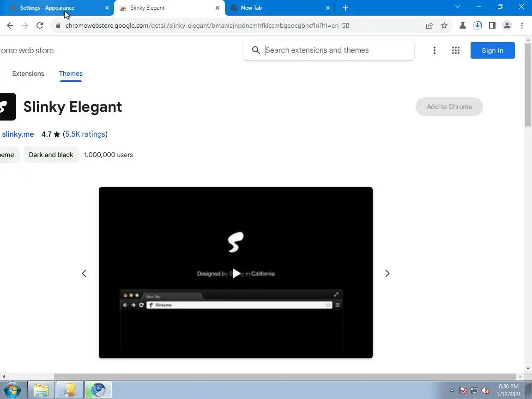Click the Sign in button
The width and height of the screenshot is (532, 399).
(493, 50)
